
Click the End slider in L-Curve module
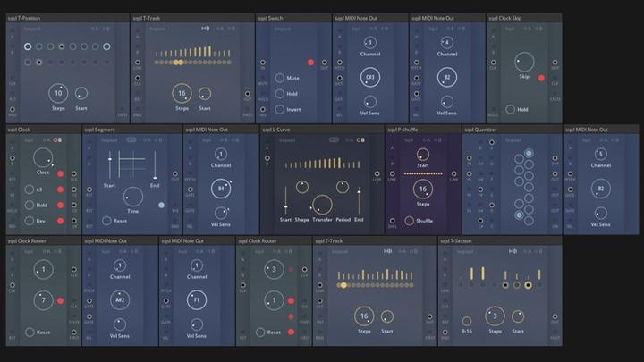pos(359,199)
